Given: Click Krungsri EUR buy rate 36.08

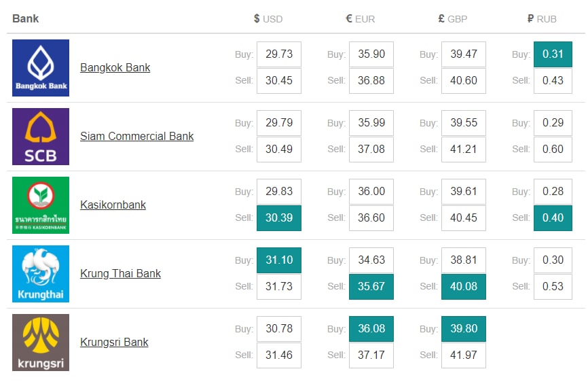Looking at the screenshot, I should pos(371,329).
